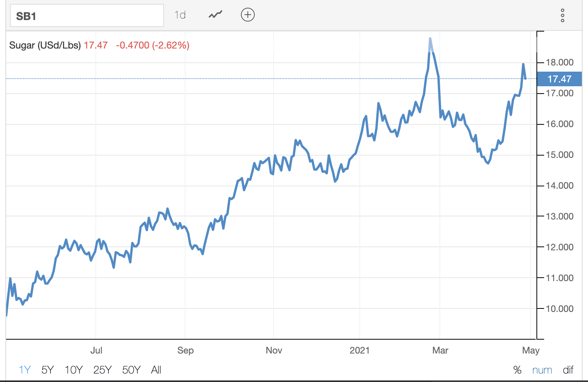Switch the scale to dif mode
Screen dimensions: 588x382
[568, 370]
